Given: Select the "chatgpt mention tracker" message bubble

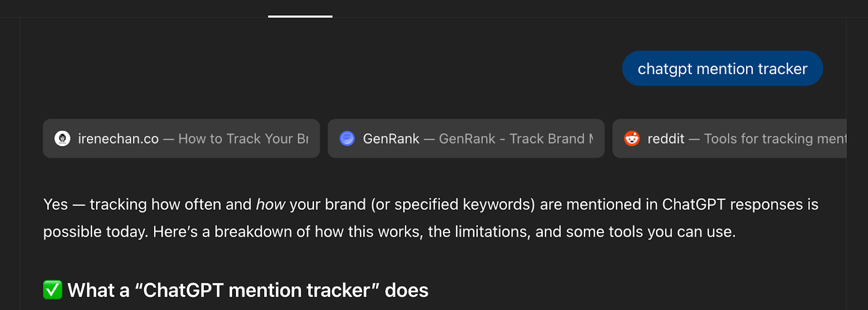Looking at the screenshot, I should (x=722, y=69).
